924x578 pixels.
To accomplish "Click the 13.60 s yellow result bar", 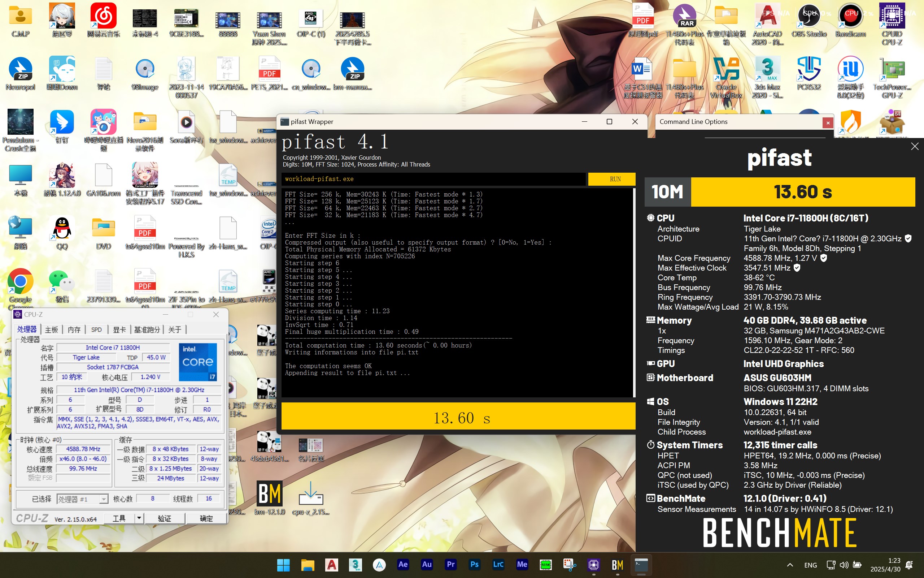I will coord(458,416).
